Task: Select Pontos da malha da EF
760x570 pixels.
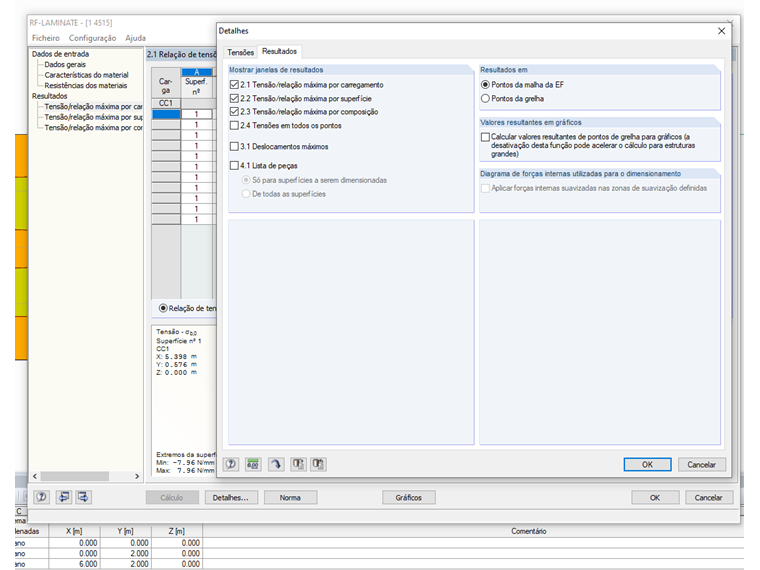Action: (485, 85)
